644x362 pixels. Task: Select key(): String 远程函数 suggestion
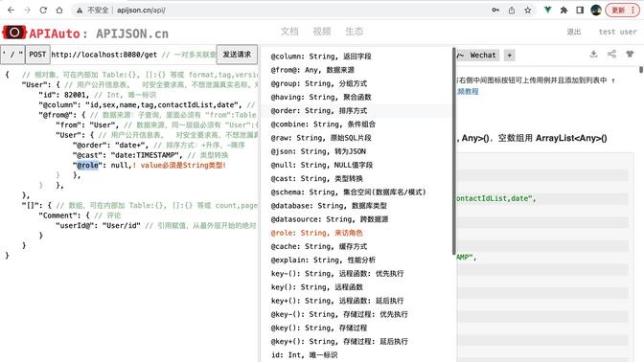click(356, 287)
